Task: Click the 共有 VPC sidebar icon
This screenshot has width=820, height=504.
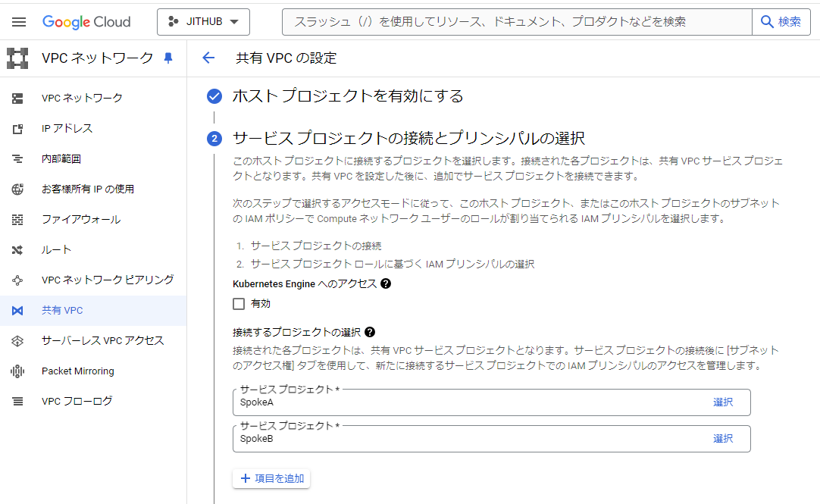Action: [x=17, y=311]
